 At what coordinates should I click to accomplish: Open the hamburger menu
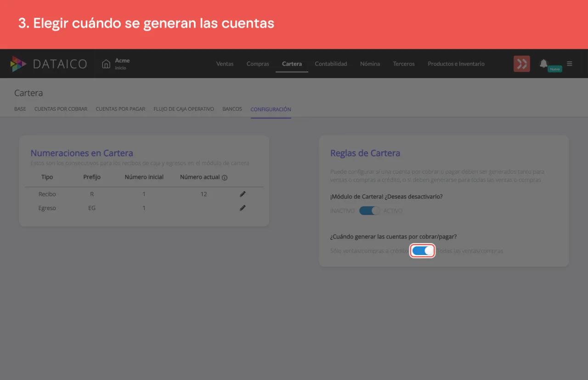point(570,63)
